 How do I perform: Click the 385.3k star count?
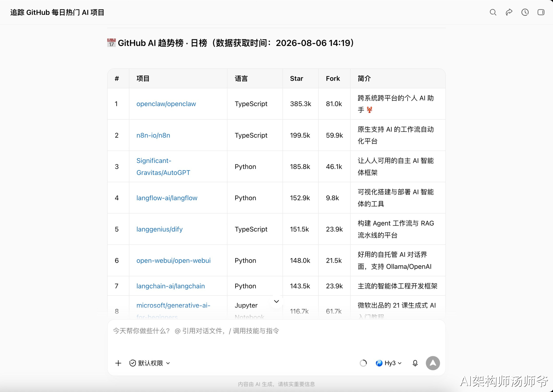click(x=301, y=104)
